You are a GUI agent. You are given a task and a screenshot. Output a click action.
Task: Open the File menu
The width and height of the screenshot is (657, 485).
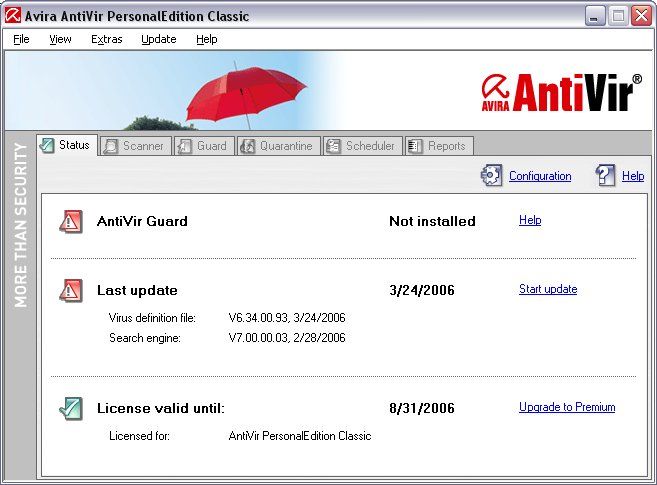[x=21, y=39]
